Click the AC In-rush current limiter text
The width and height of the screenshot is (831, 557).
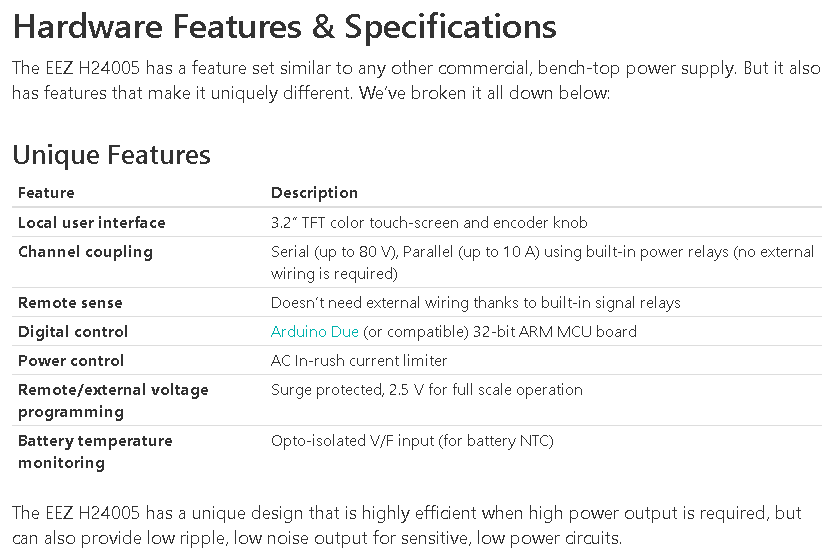click(x=359, y=361)
